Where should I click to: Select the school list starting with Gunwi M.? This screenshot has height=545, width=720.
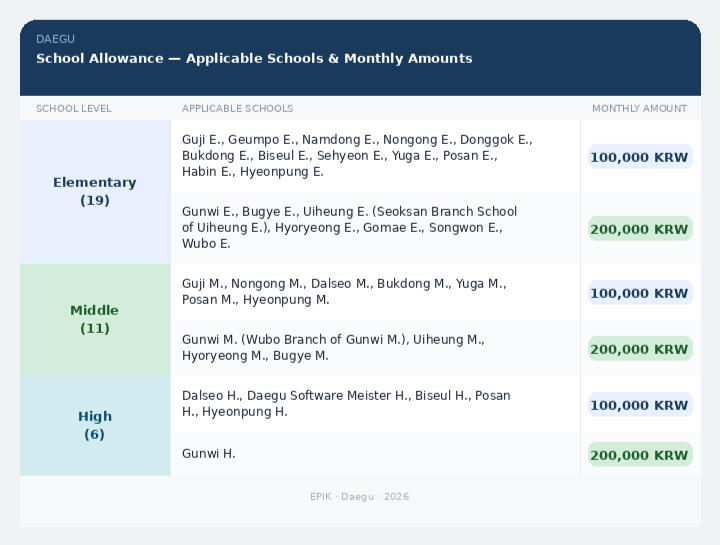click(333, 348)
